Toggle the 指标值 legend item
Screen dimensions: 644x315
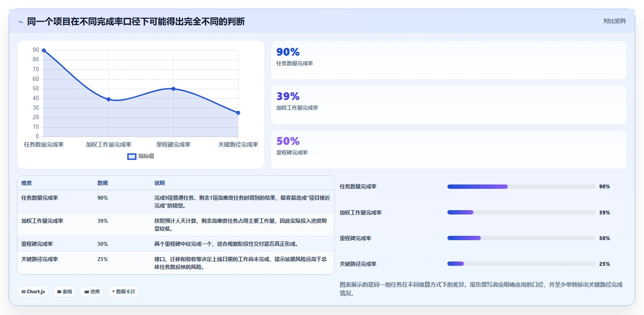point(141,156)
